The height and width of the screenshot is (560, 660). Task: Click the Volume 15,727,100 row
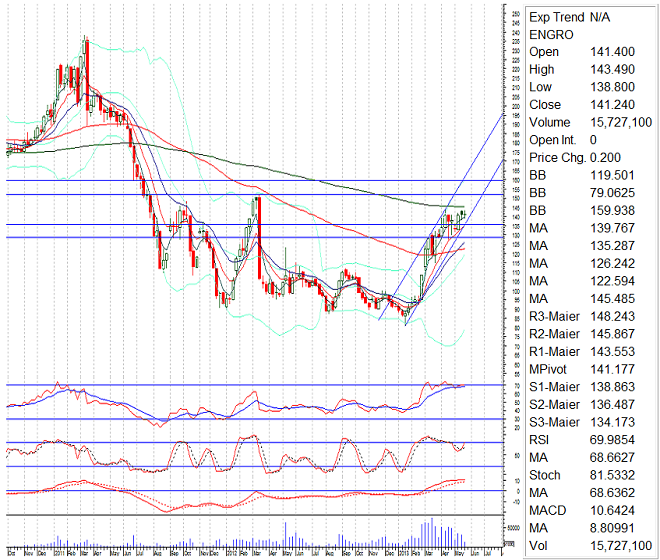pyautogui.click(x=580, y=122)
